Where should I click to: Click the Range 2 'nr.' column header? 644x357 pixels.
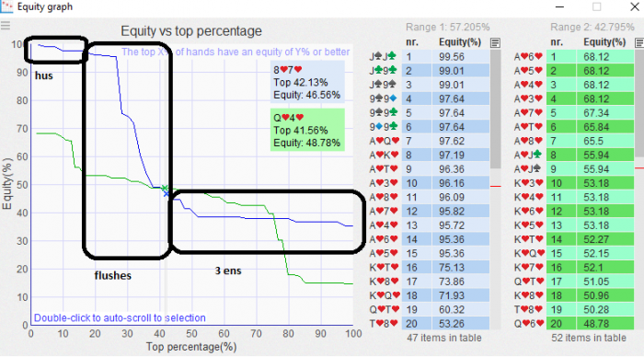point(557,42)
